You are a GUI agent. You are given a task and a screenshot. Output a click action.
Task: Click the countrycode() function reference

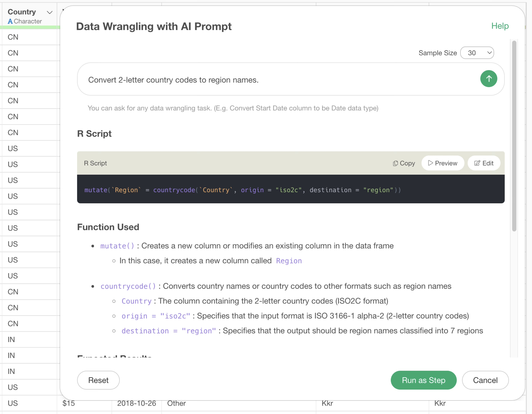[128, 286]
